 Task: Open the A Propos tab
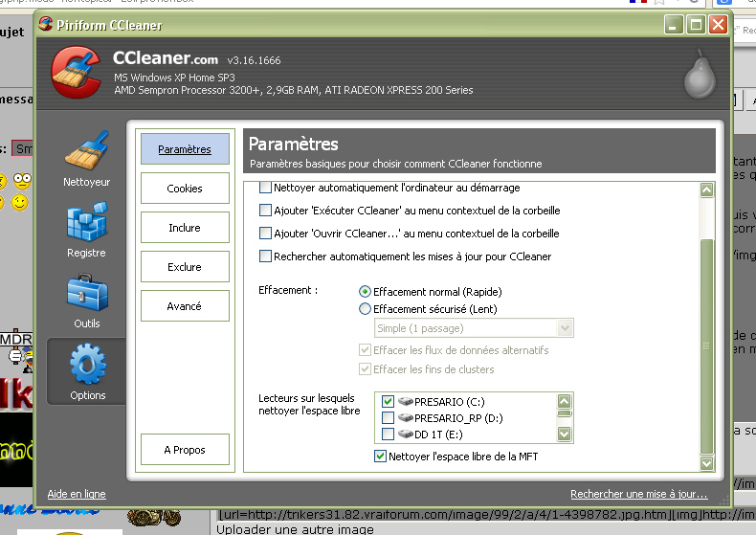click(185, 449)
